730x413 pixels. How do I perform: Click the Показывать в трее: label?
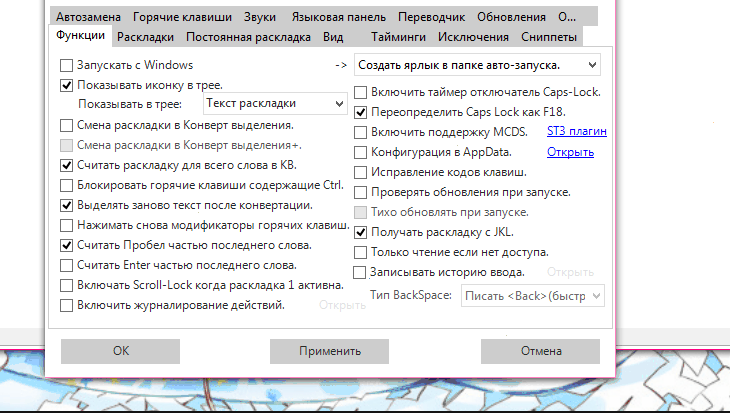coord(130,104)
